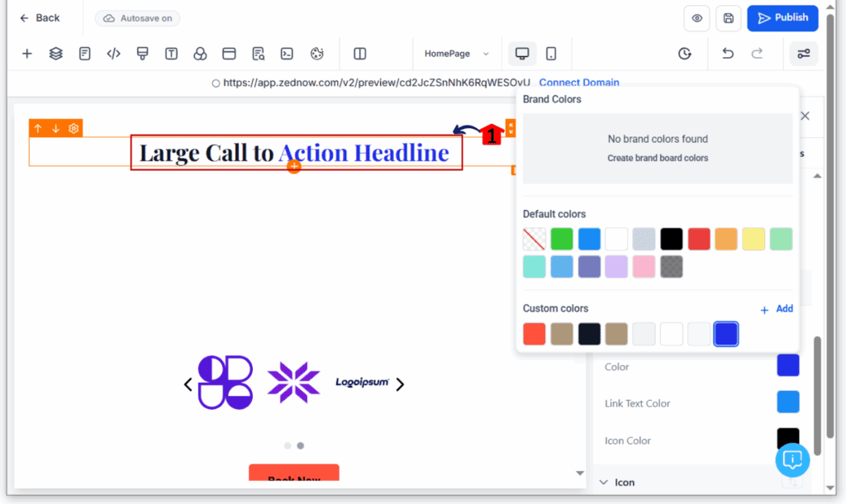Viewport: 846px width, 504px height.
Task: Undo the last change
Action: [x=728, y=54]
